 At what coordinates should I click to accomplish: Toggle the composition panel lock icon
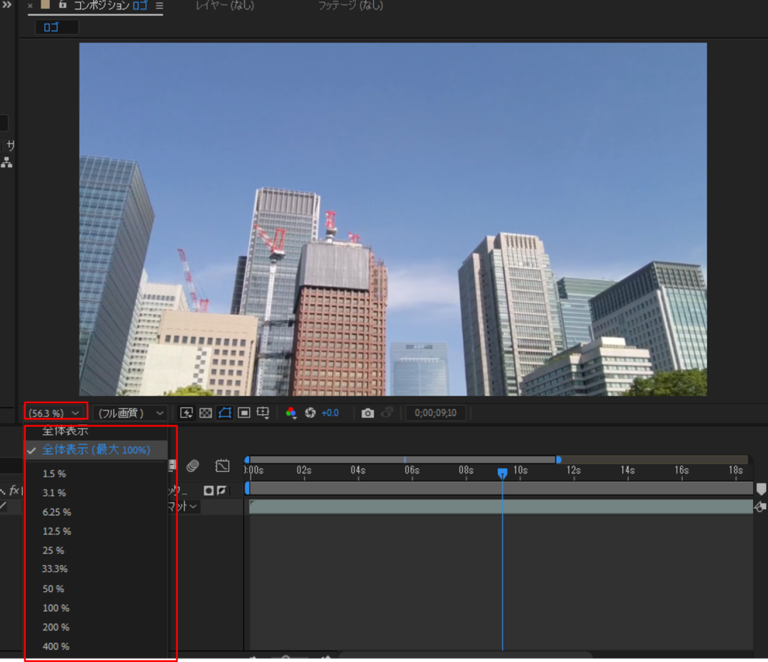tap(63, 6)
